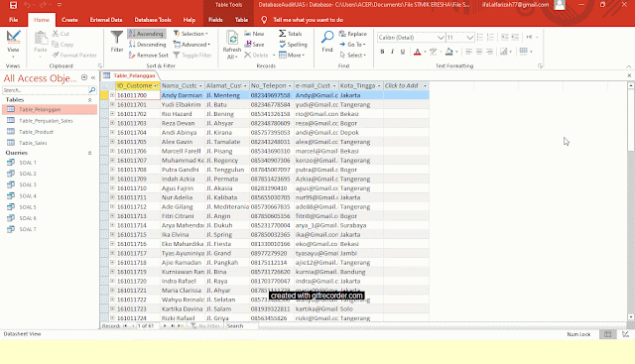The height and width of the screenshot is (364, 635).
Task: Apply Underline formatting
Action: (x=403, y=52)
